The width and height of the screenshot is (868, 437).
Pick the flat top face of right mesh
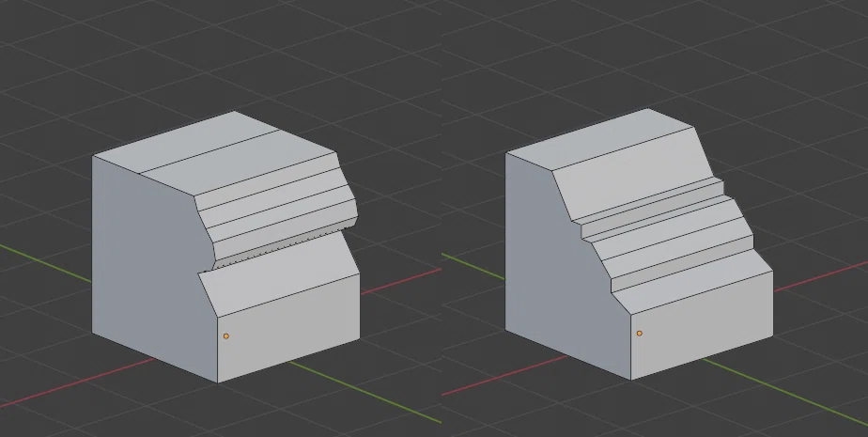point(599,138)
